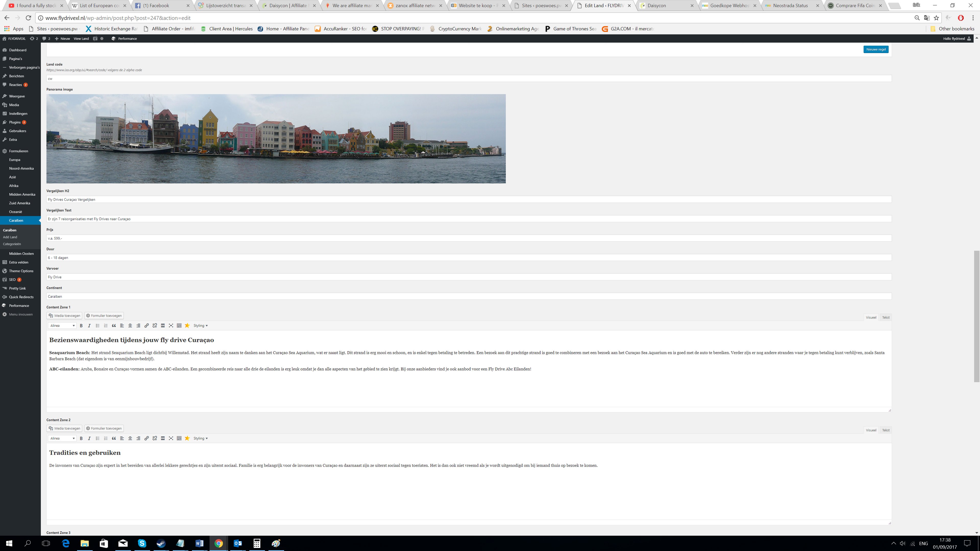
Task: Click Formulier toevoegen in Content Zone 2
Action: 104,428
